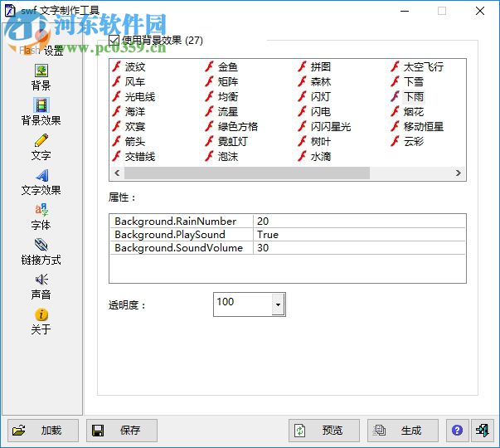
Task: Open the 透明度 dropdown arrow
Action: pos(278,304)
